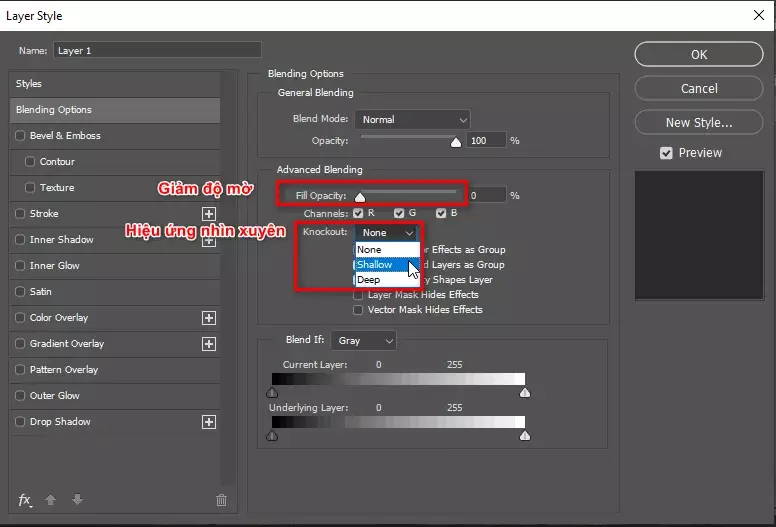This screenshot has width=776, height=527.
Task: Add a duplicate Drop Shadow effect
Action: 209,422
